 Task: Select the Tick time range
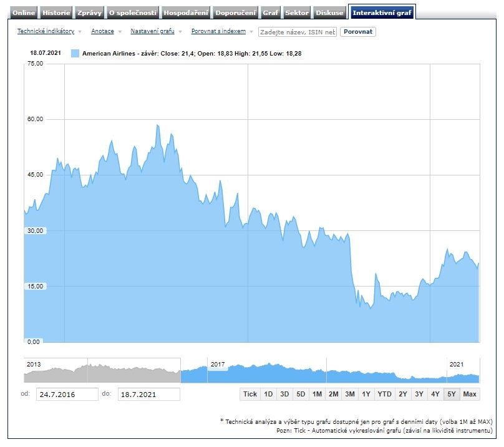(x=250, y=394)
